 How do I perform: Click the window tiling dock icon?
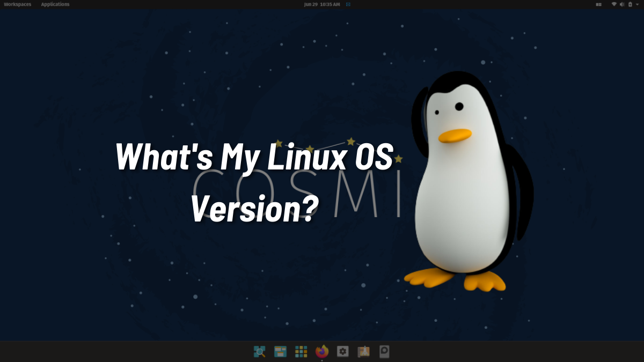pos(280,352)
